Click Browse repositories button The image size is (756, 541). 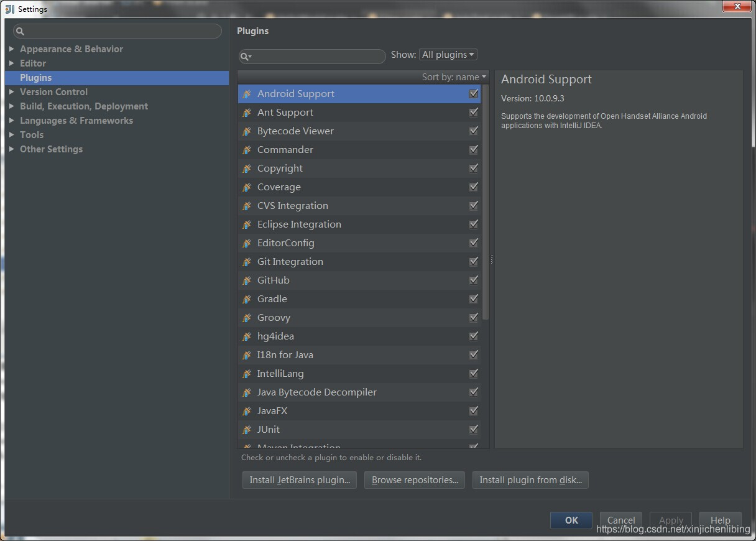[415, 480]
